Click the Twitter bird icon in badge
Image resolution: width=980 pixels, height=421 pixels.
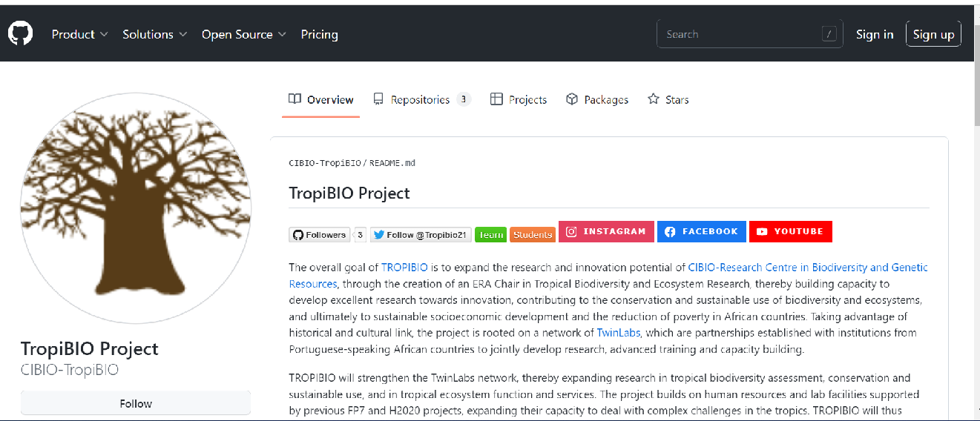tap(379, 235)
